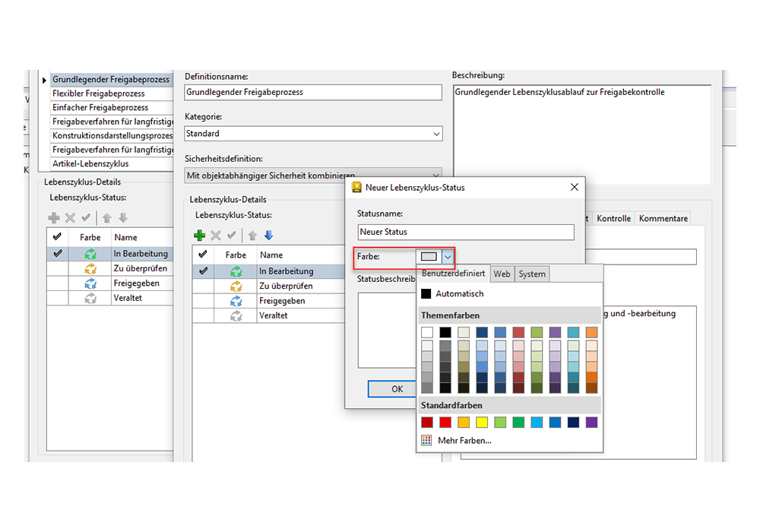This screenshot has height=532, width=760.
Task: Click the gray up arrow beside the blue arrow
Action: tap(253, 236)
